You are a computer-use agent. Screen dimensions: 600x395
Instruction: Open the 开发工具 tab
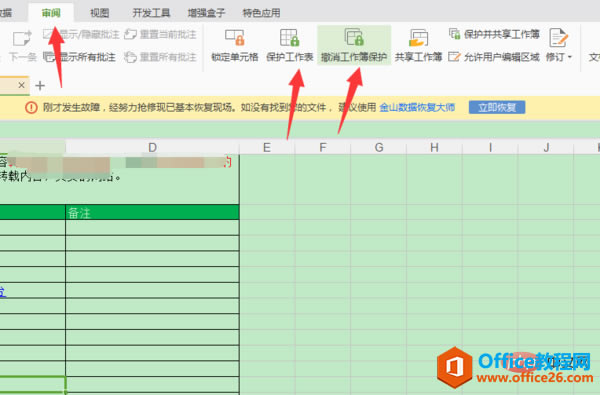pos(151,13)
